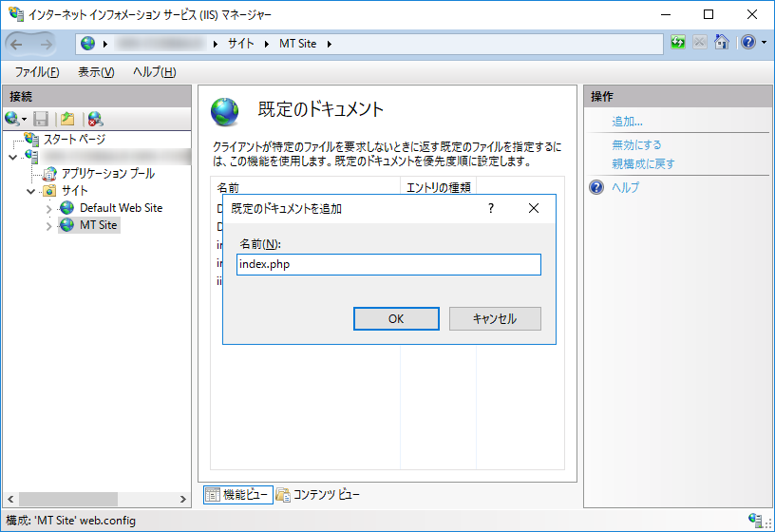Viewport: 775px width, 532px height.
Task: Click the dialog's question mark help button
Action: (x=491, y=208)
